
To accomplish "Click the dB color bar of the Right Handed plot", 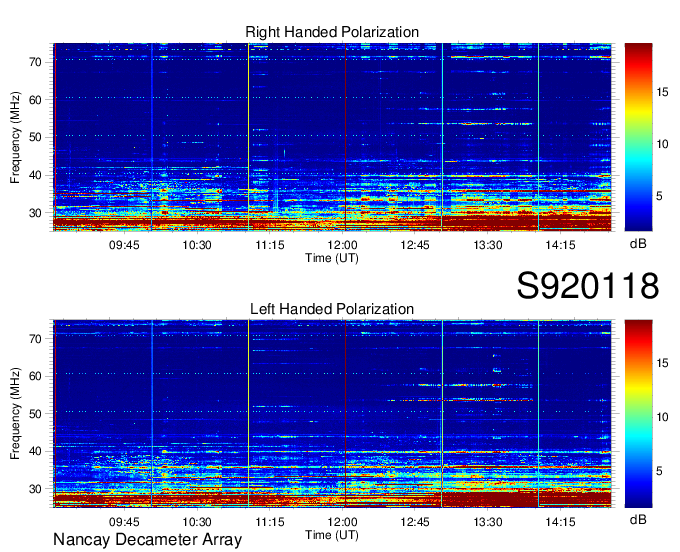I will (x=638, y=137).
